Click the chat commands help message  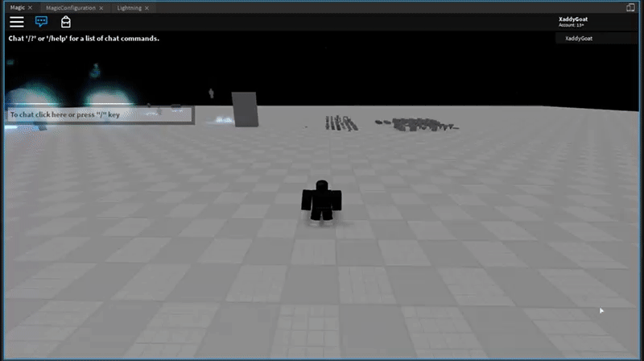pyautogui.click(x=84, y=38)
